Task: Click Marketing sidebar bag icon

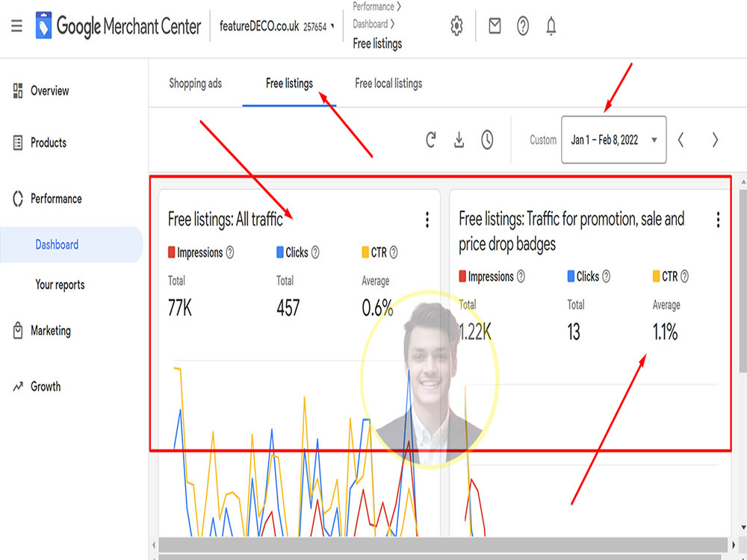Action: point(18,331)
